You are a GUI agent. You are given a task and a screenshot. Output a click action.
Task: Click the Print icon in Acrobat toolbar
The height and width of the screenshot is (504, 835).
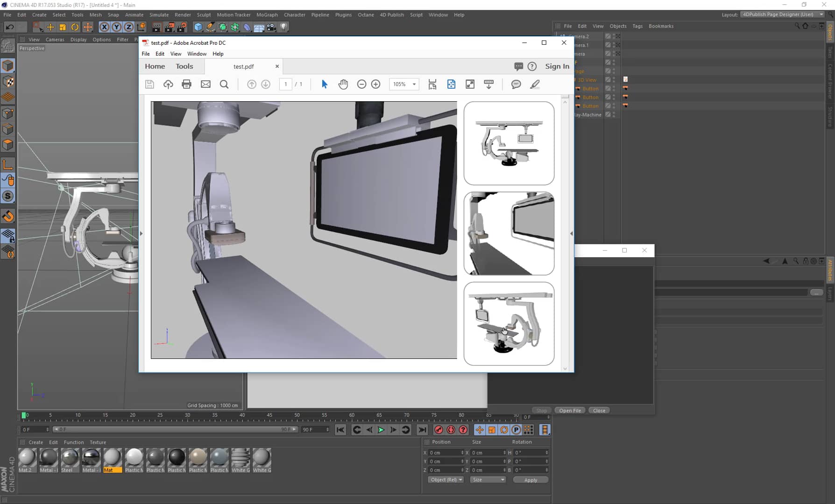(x=187, y=84)
